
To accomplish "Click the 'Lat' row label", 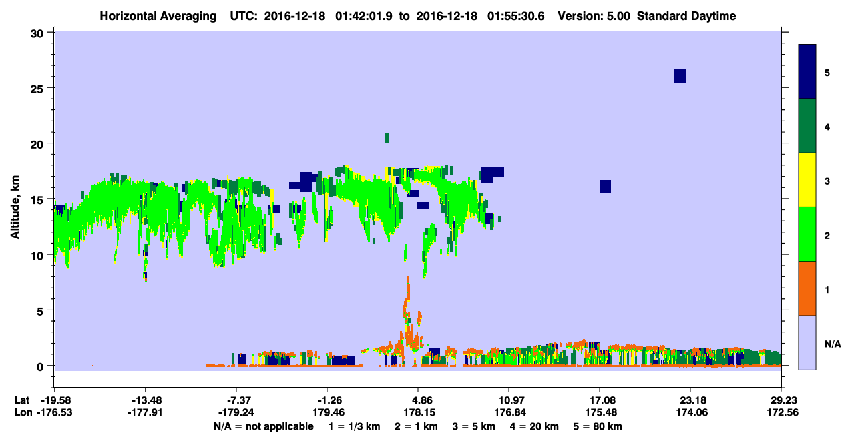I will [22, 400].
